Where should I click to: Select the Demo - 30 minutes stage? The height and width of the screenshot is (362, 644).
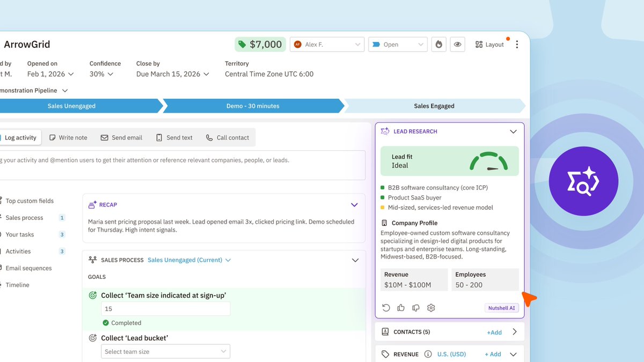coord(253,106)
